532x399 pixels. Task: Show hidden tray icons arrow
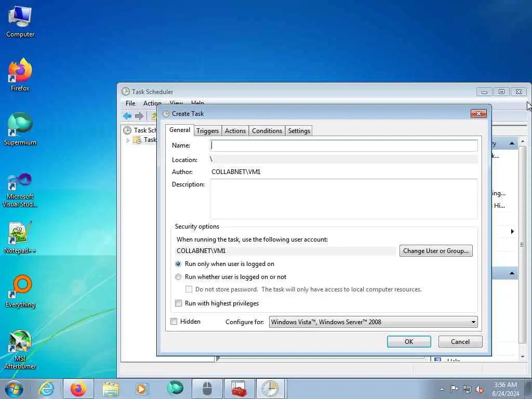point(442,389)
